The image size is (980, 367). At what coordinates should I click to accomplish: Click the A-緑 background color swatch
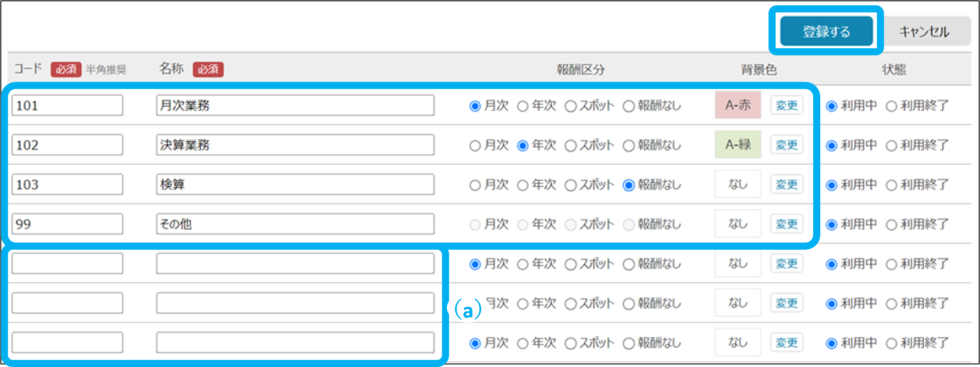(x=738, y=145)
